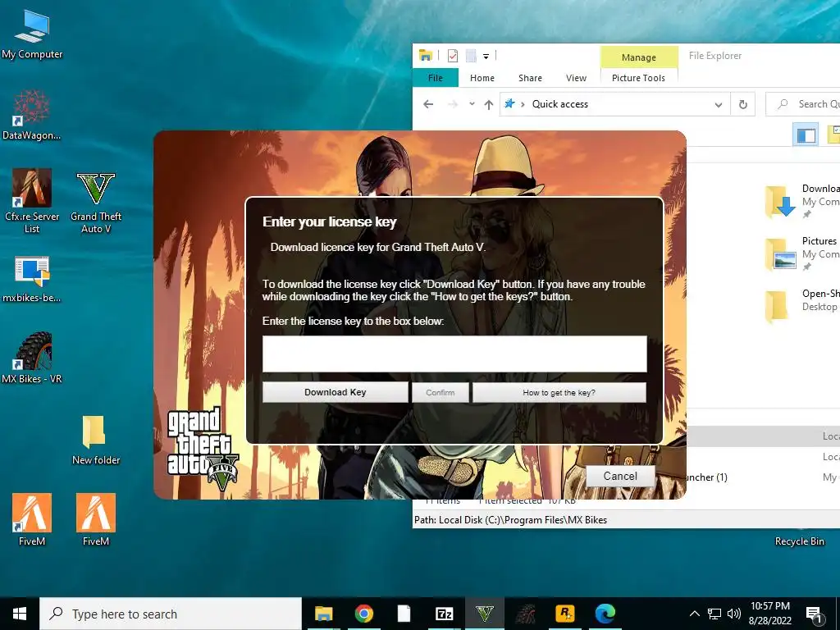
Task: Open Google Chrome from the taskbar
Action: click(x=363, y=614)
